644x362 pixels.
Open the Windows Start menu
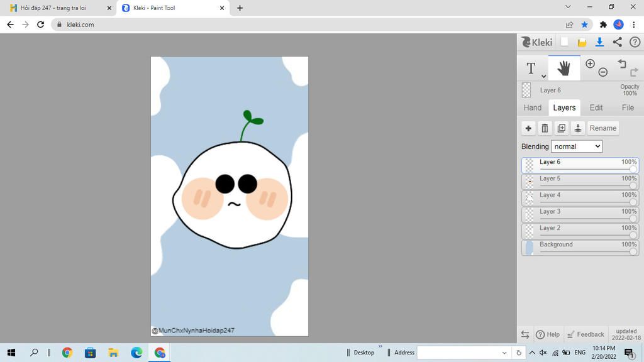click(11, 353)
